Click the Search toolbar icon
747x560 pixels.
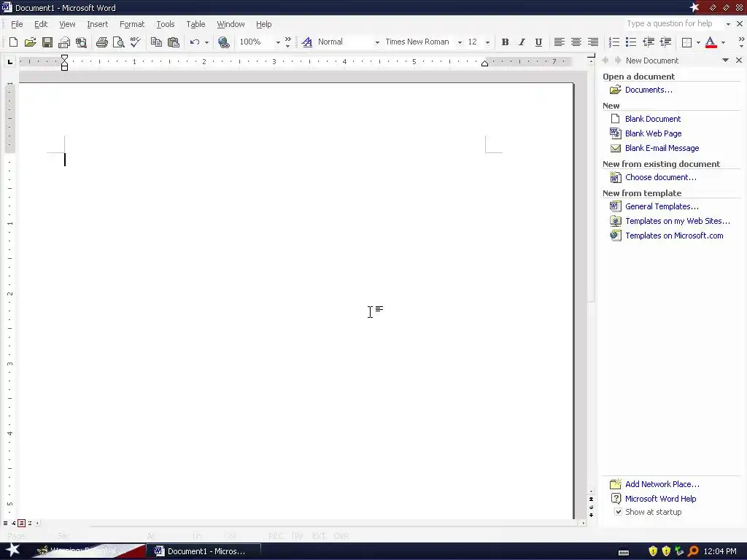click(82, 42)
